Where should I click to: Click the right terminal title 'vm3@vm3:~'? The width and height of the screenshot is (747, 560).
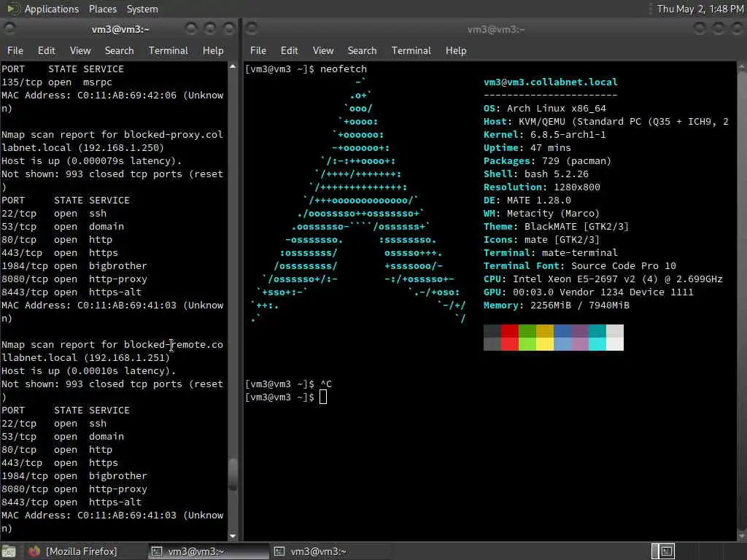pos(496,29)
